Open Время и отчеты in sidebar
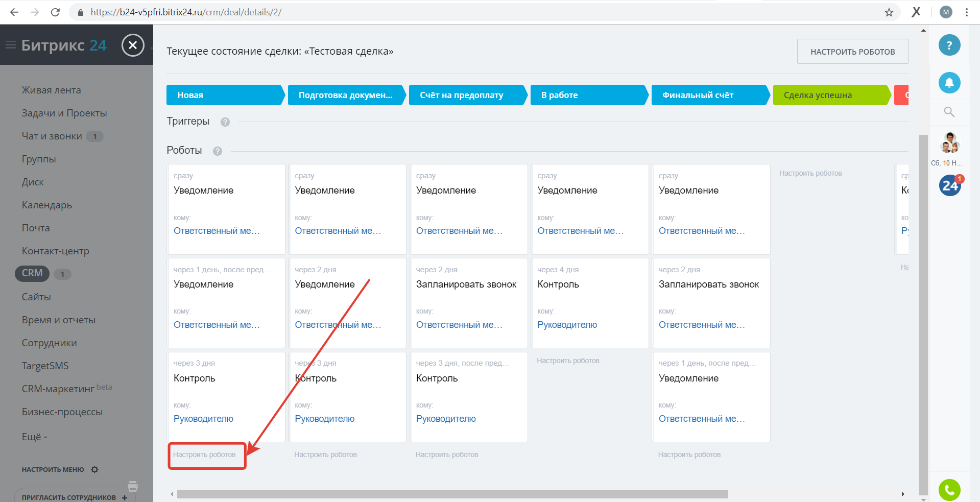Viewport: 980px width, 502px height. [x=59, y=320]
